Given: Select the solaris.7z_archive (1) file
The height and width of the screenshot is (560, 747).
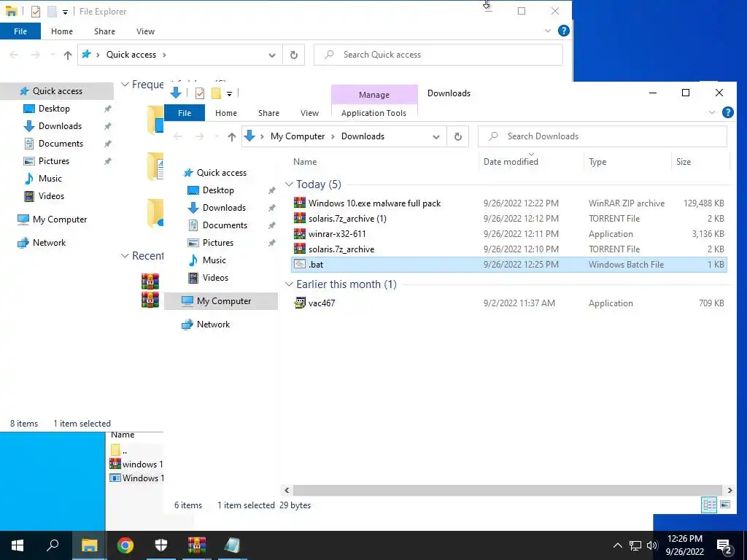Looking at the screenshot, I should point(508,219).
